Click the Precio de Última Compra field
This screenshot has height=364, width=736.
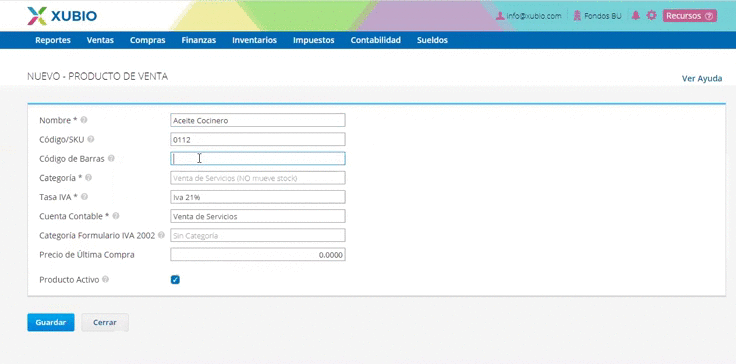click(x=258, y=255)
